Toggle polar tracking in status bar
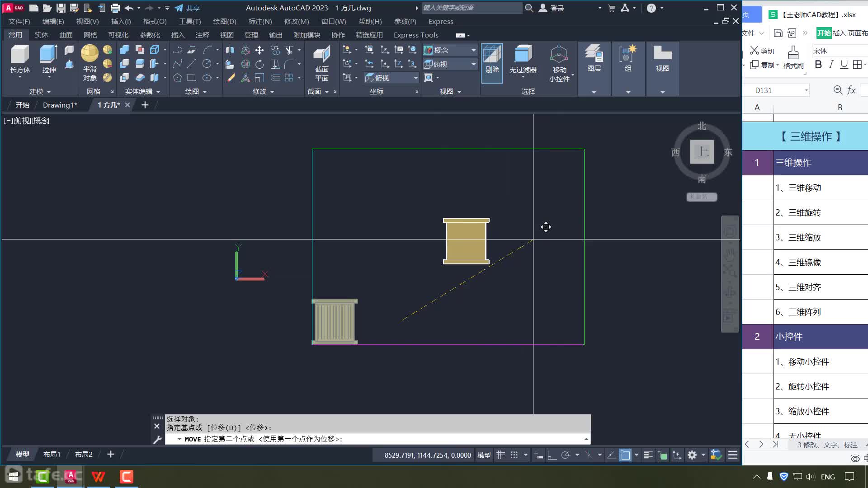This screenshot has height=488, width=868. tap(566, 455)
